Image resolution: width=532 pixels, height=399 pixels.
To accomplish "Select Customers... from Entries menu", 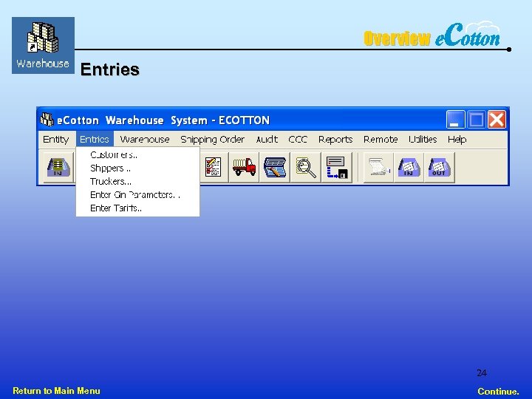I will 137,154.
